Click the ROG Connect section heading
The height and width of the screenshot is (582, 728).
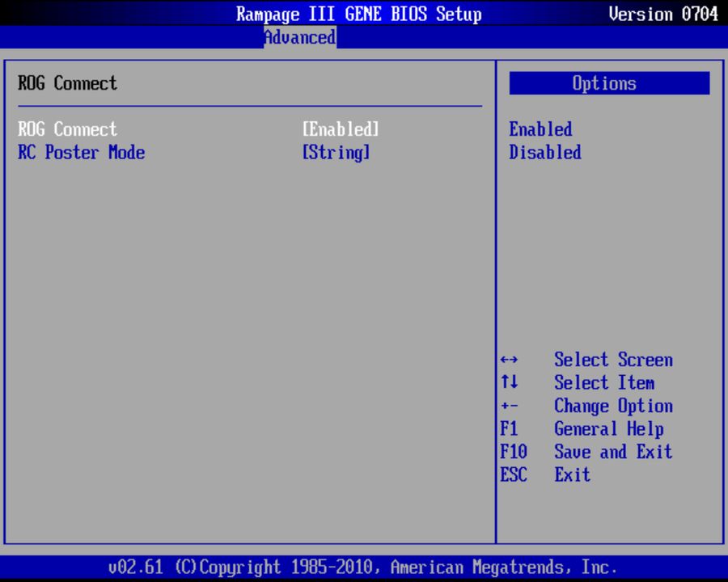coord(67,83)
